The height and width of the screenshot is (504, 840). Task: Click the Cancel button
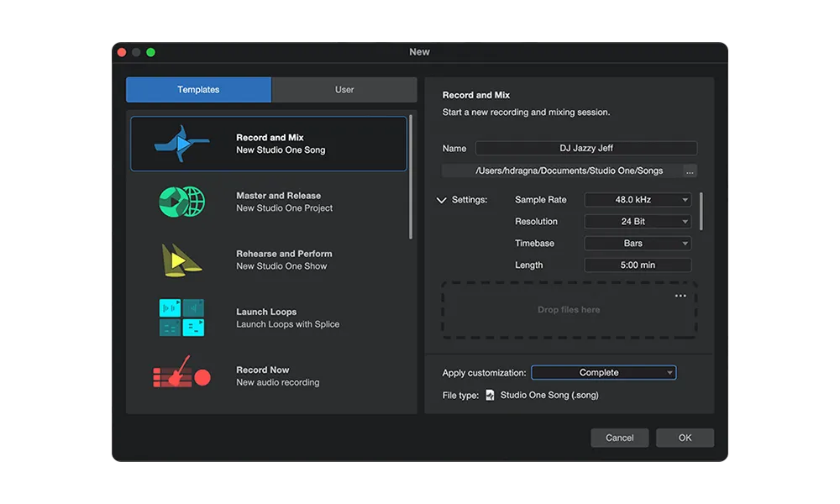tap(619, 438)
